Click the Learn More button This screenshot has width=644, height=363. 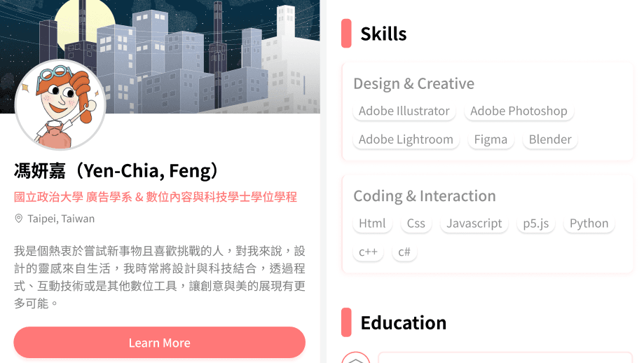tap(159, 343)
